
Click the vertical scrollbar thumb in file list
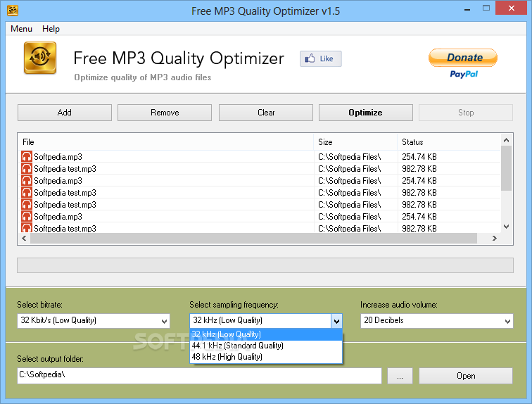click(506, 168)
